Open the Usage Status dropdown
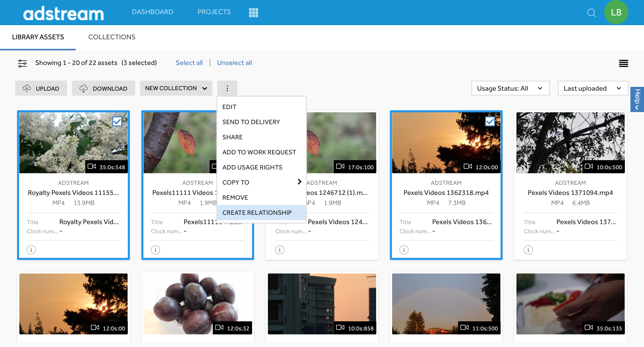Image resolution: width=644 pixels, height=347 pixels. pyautogui.click(x=510, y=88)
